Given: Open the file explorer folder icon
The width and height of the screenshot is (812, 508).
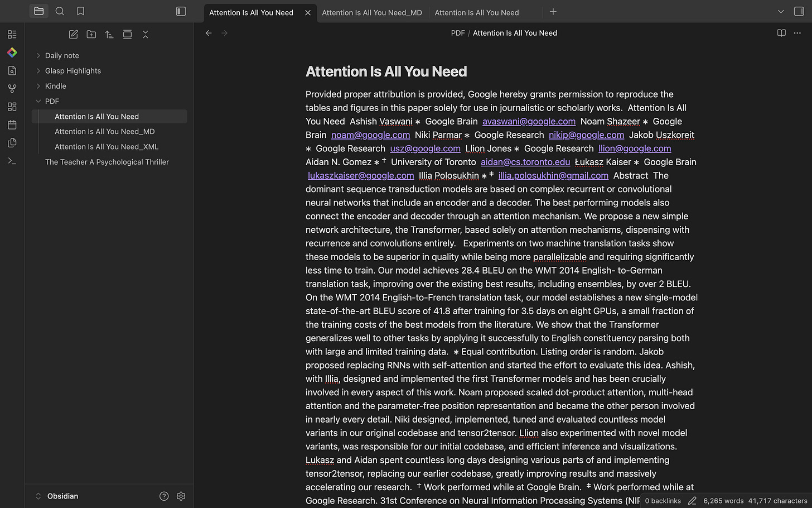Looking at the screenshot, I should coord(38,11).
